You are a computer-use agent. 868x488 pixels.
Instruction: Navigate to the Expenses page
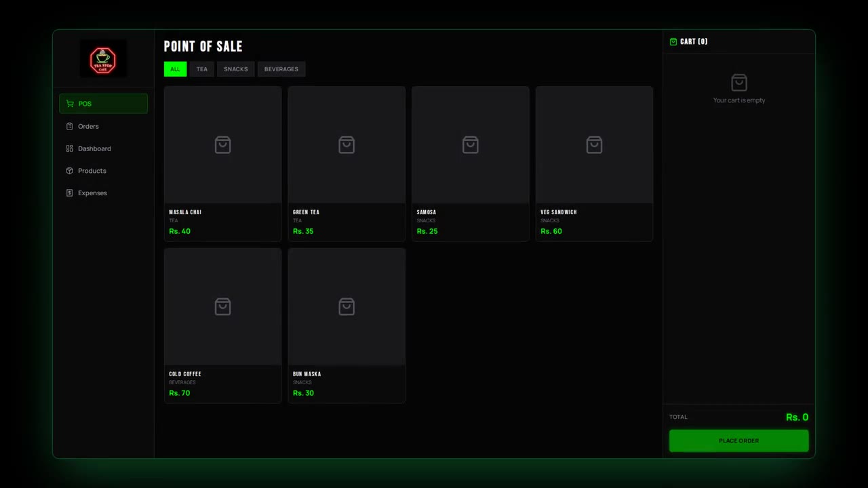coord(103,193)
